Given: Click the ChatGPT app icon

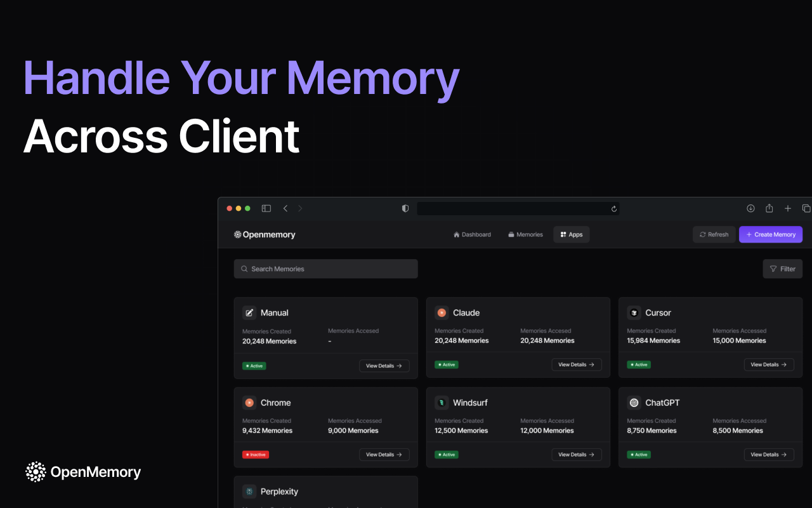Looking at the screenshot, I should pos(634,403).
